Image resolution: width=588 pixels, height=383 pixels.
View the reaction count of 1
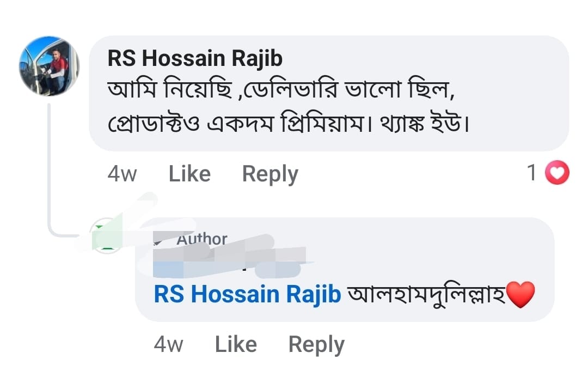tap(532, 173)
